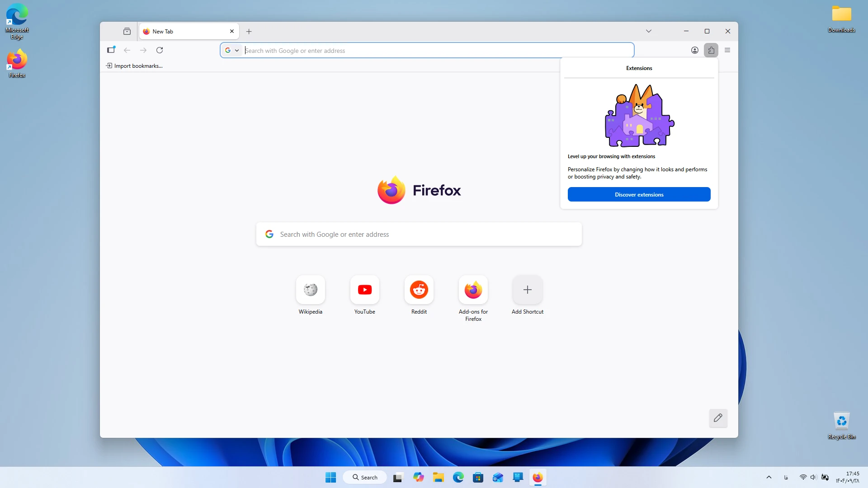This screenshot has width=868, height=488.
Task: Open the Wi-Fi network tray icon
Action: coord(803,477)
